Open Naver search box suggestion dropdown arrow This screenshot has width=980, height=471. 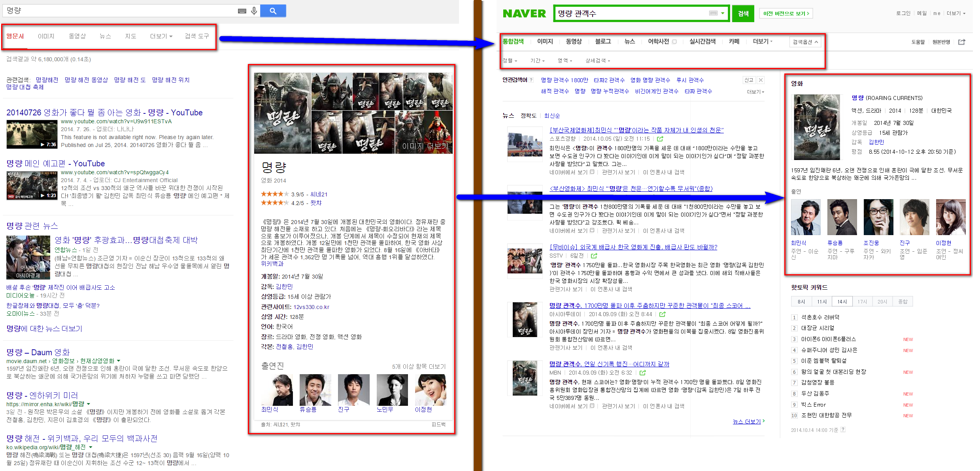723,13
